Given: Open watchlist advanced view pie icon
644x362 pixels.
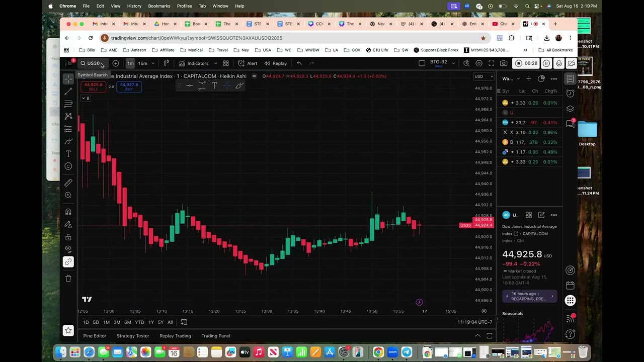Looking at the screenshot, I should pos(541,78).
